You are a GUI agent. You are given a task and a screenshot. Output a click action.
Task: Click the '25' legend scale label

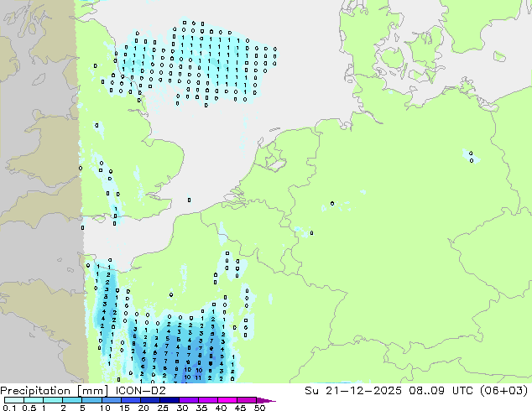click(x=163, y=408)
